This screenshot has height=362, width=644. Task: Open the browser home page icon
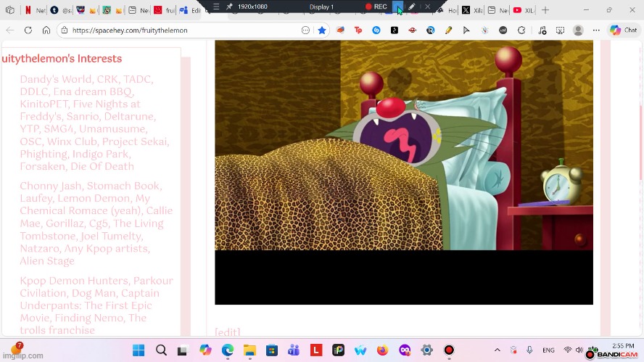coord(46,30)
